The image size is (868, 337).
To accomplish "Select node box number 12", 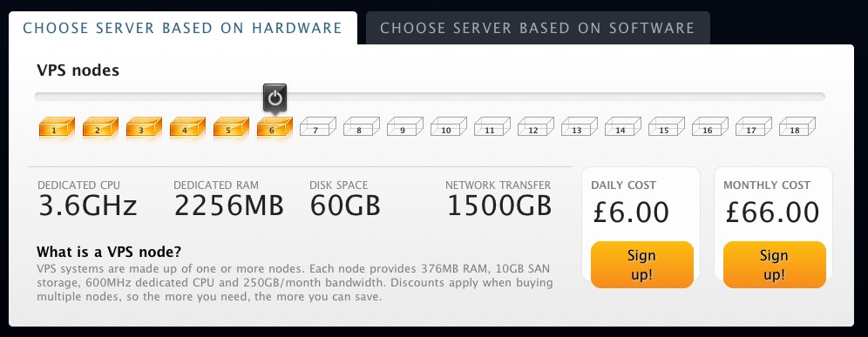I will pyautogui.click(x=536, y=127).
